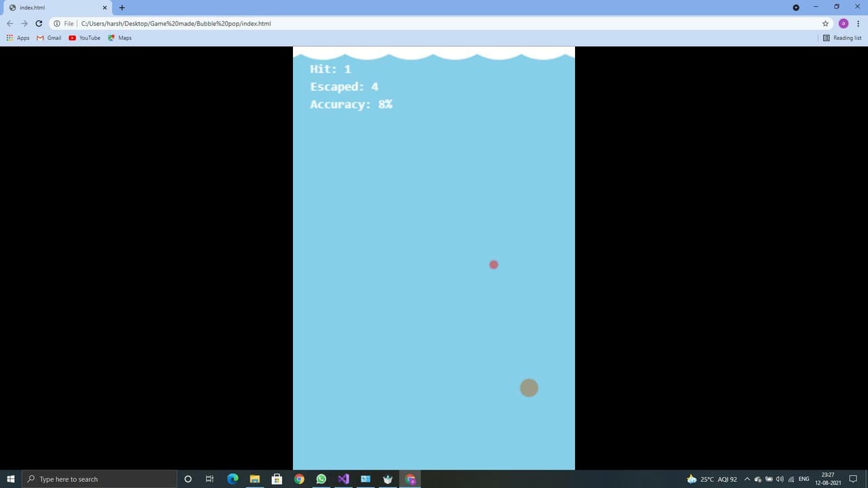Viewport: 868px width, 488px height.
Task: Restore down the Chrome window
Action: coord(836,7)
